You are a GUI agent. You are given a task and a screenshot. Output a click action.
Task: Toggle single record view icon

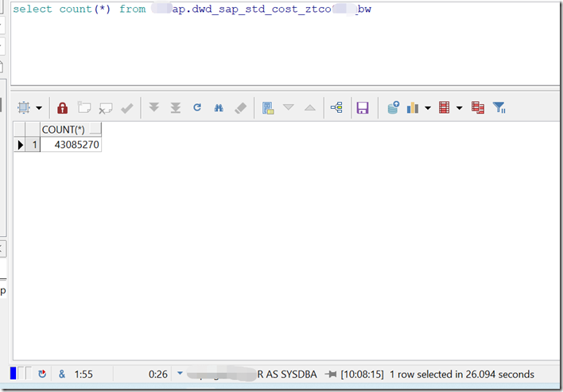pyautogui.click(x=268, y=108)
